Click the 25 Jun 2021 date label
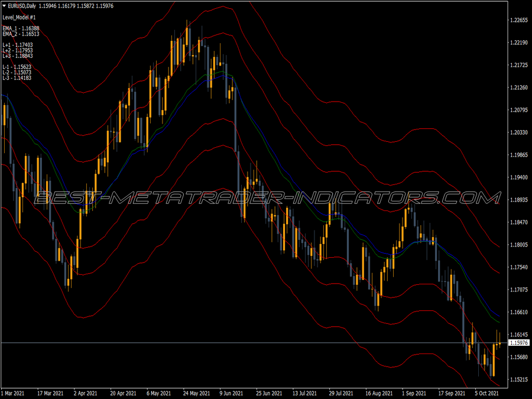 (269, 394)
